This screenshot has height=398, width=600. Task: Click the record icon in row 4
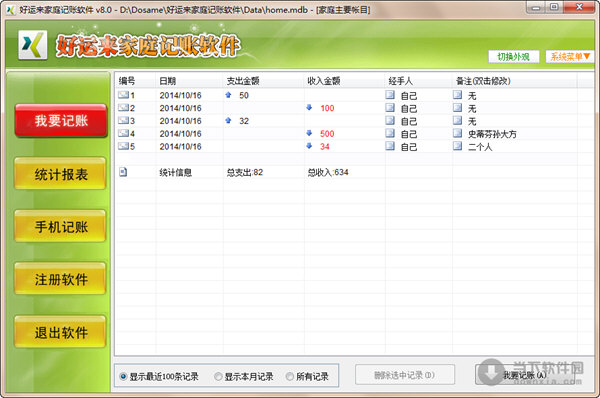tap(123, 133)
